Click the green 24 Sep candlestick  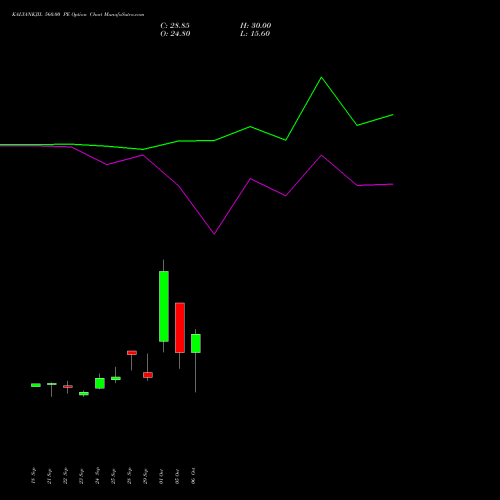pos(100,383)
